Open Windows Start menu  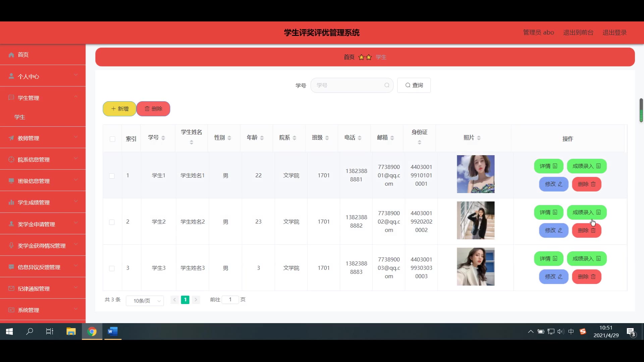(x=9, y=331)
